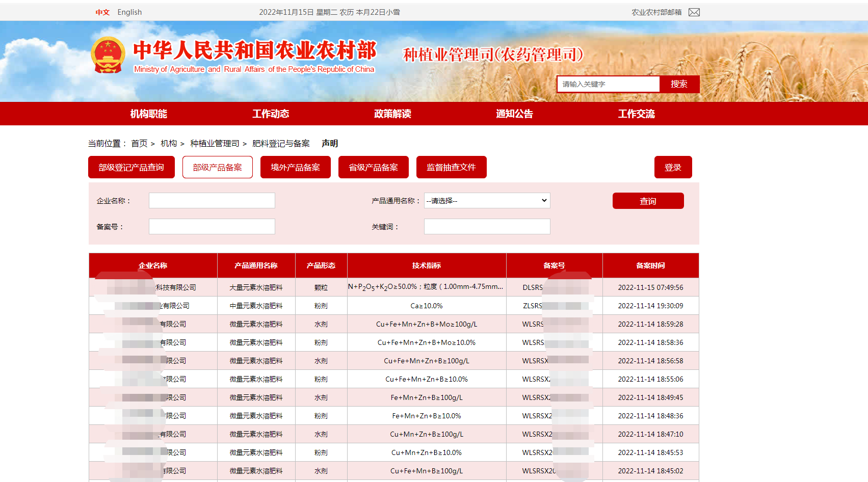Focus the 请输入关键字 search box
The width and height of the screenshot is (868, 482).
[x=609, y=84]
